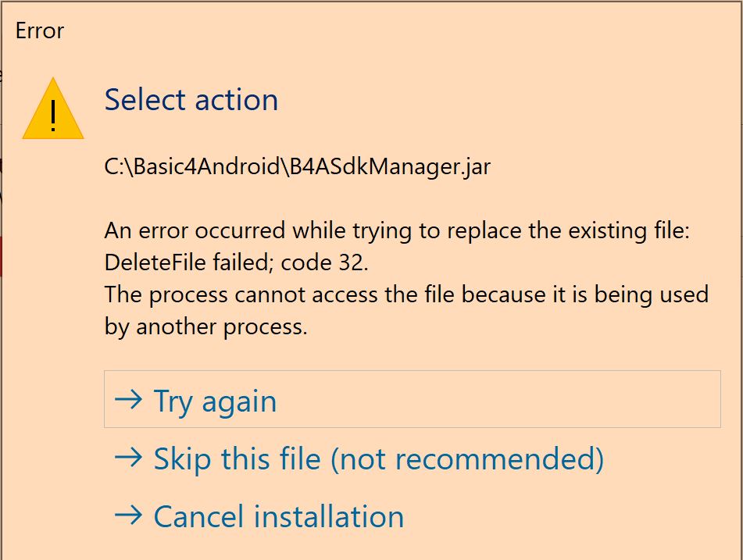Choose Try again to retry replacing the file
Viewport: 743px width, 560px height.
pos(215,401)
